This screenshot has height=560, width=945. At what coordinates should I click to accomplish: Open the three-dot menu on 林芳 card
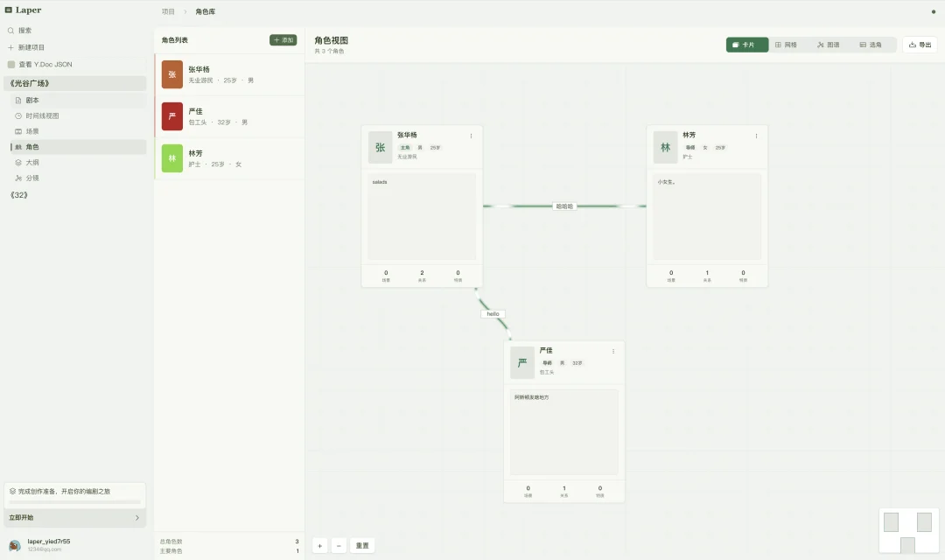pos(756,136)
